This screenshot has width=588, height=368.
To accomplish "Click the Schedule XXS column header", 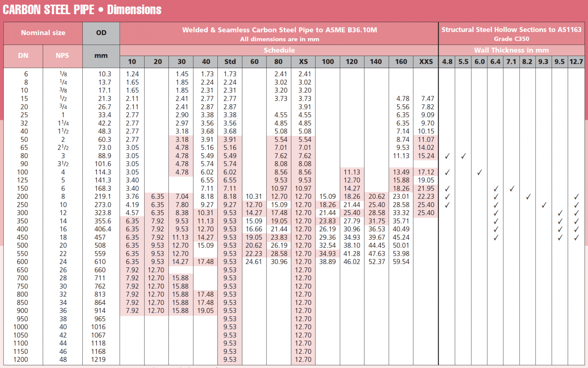I will (x=426, y=62).
